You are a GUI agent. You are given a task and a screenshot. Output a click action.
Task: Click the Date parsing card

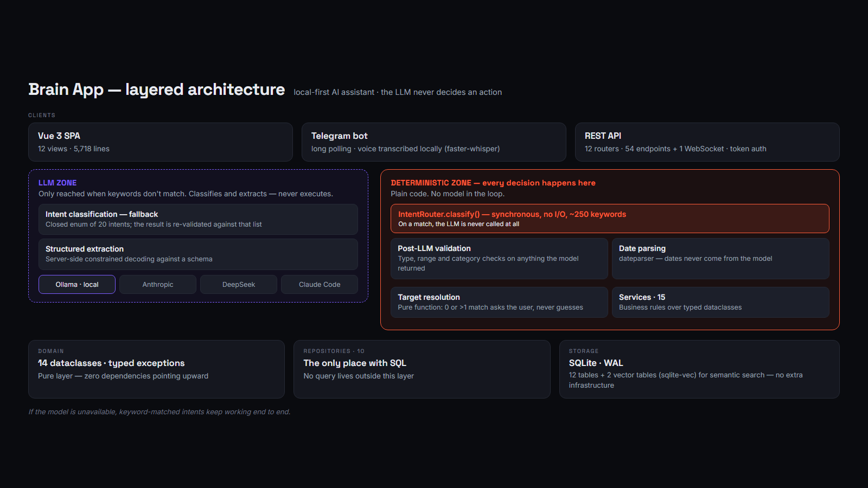[x=720, y=259]
